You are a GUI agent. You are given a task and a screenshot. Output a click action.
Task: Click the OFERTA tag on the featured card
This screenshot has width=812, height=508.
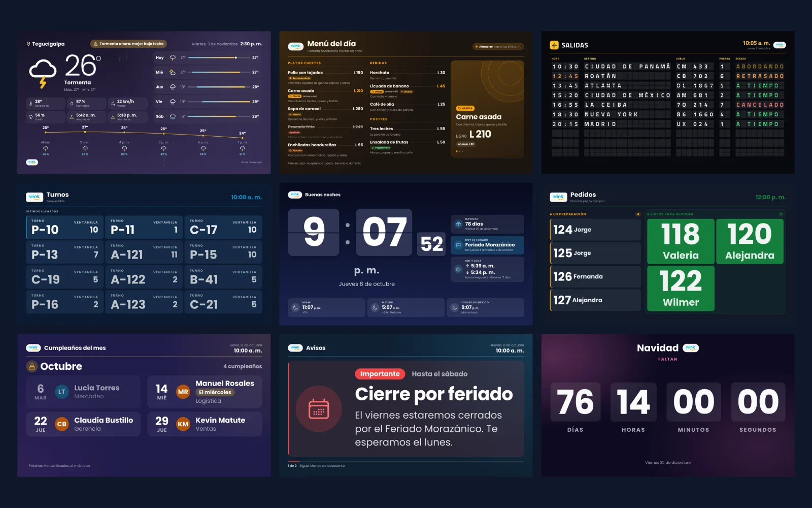tap(465, 108)
